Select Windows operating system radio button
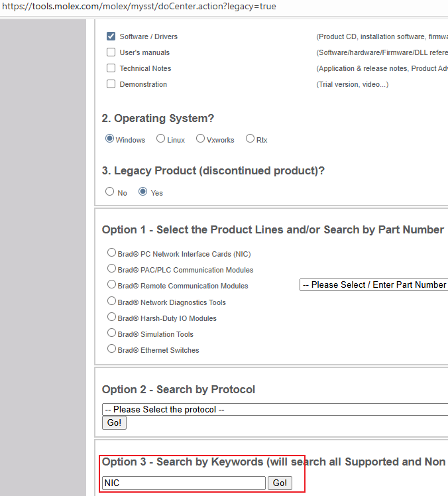Image resolution: width=448 pixels, height=496 pixels. click(110, 139)
